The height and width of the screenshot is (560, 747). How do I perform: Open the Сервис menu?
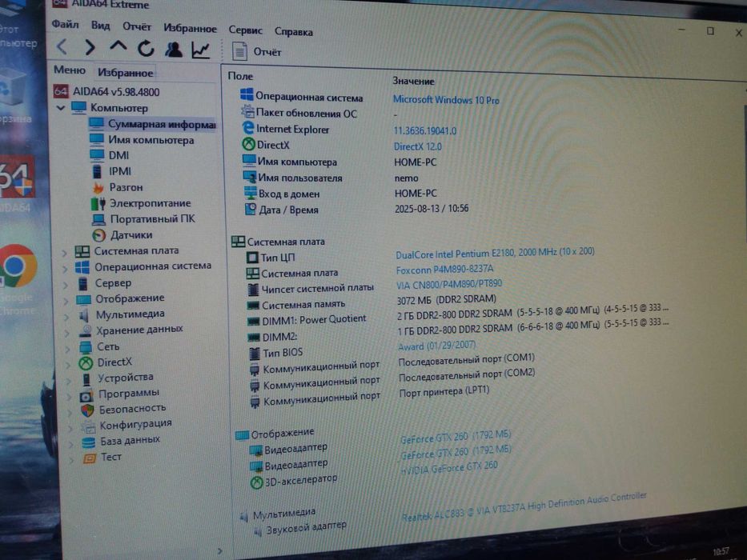245,30
